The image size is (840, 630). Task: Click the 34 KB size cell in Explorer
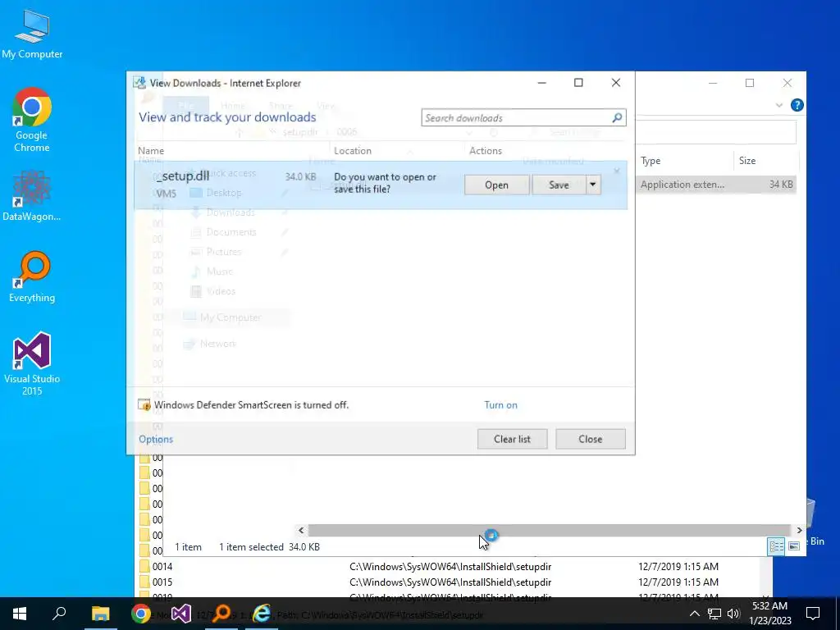[x=781, y=185]
